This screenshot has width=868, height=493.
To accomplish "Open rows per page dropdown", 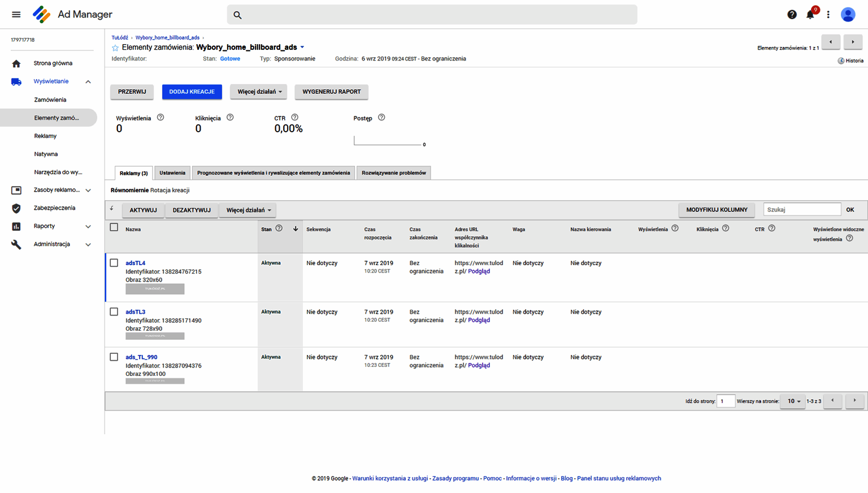I will [793, 401].
